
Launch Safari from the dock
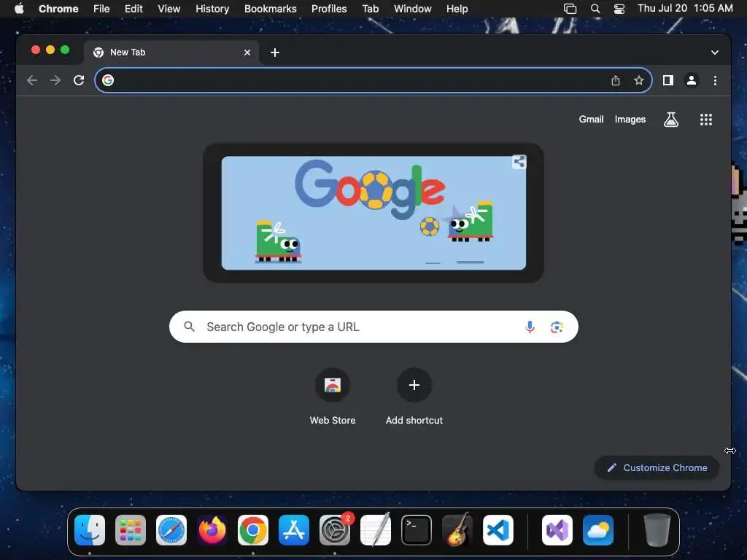[x=171, y=530]
